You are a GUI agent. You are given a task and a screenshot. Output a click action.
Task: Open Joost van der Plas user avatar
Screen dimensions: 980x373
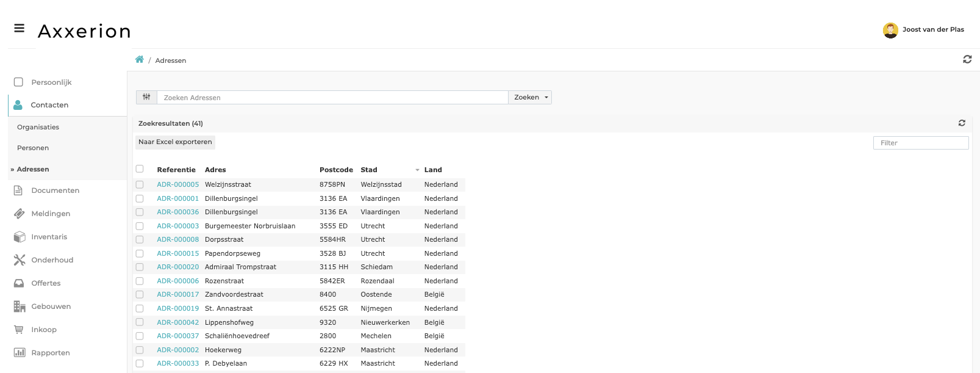pyautogui.click(x=890, y=30)
